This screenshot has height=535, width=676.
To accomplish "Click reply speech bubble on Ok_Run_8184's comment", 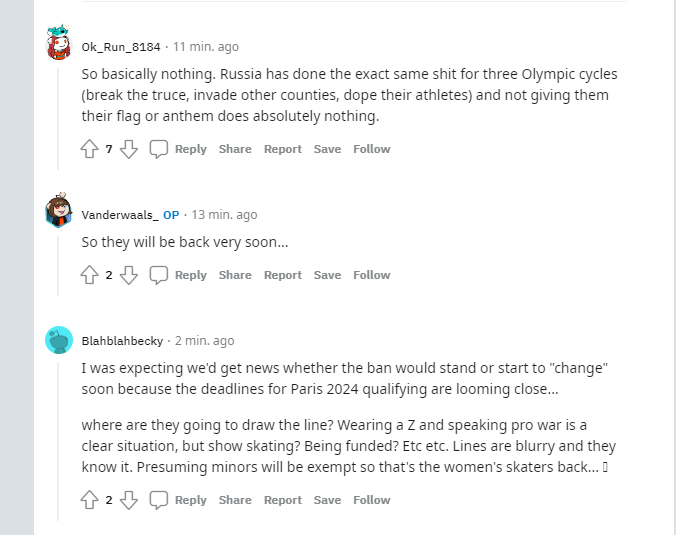I will click(x=159, y=149).
